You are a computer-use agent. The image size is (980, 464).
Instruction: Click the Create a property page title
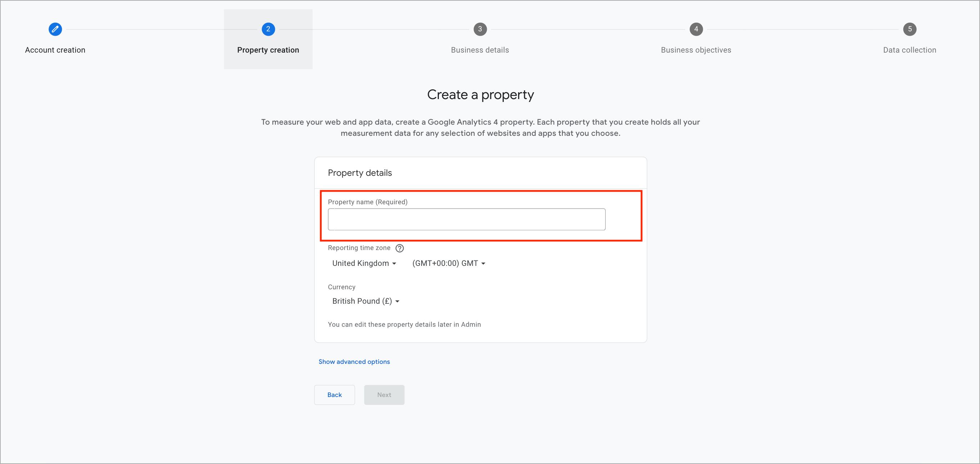click(x=481, y=95)
